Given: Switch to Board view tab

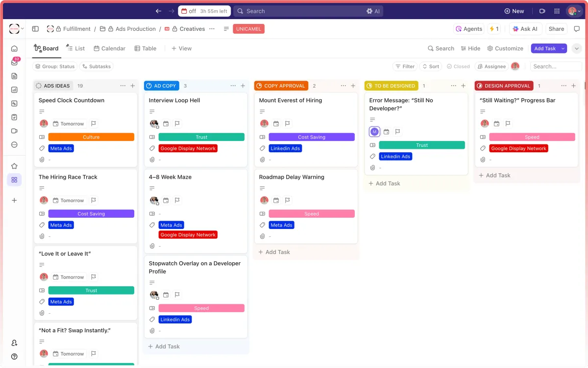Looking at the screenshot, I should pos(46,48).
